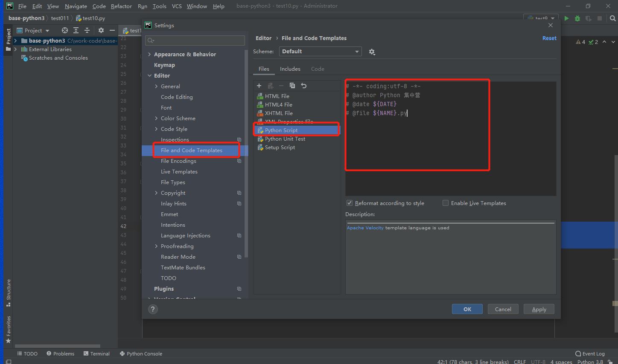
Task: Open Plugins settings page
Action: click(164, 289)
